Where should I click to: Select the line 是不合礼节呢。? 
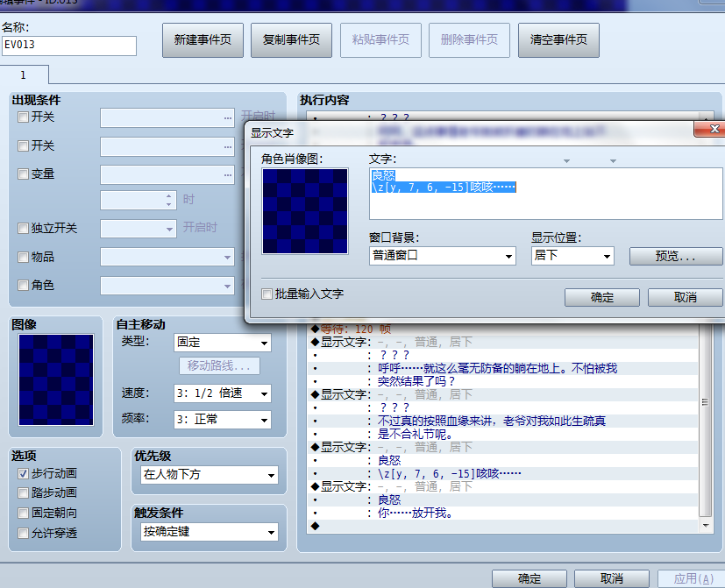tap(503, 435)
